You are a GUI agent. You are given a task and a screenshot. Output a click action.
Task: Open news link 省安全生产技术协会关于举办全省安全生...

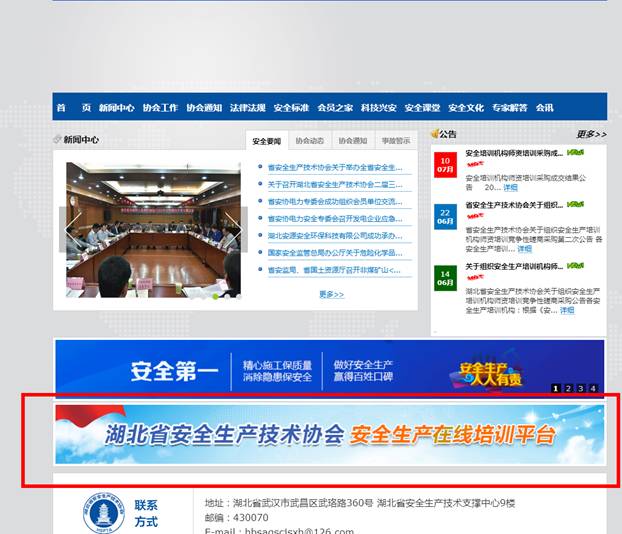click(x=335, y=168)
